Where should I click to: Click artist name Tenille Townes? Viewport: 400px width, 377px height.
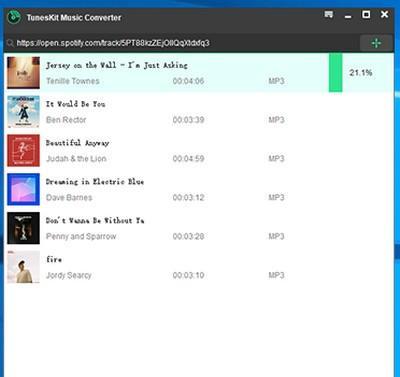pos(73,81)
